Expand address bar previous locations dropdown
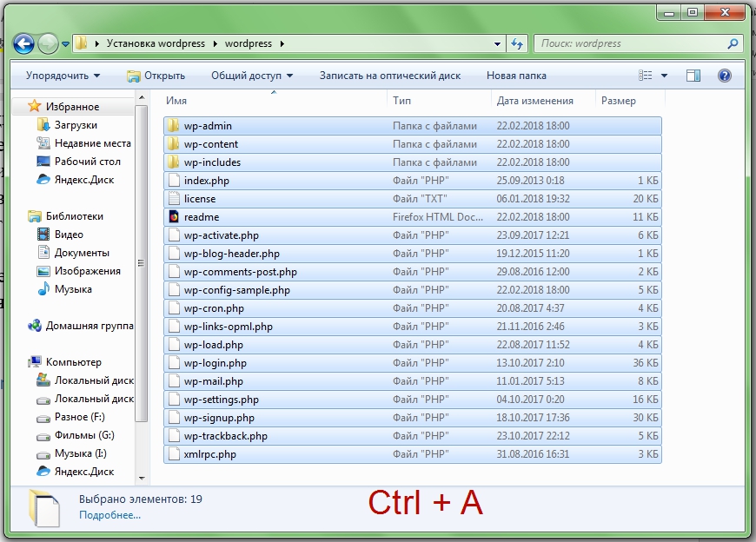756x542 pixels. point(497,43)
